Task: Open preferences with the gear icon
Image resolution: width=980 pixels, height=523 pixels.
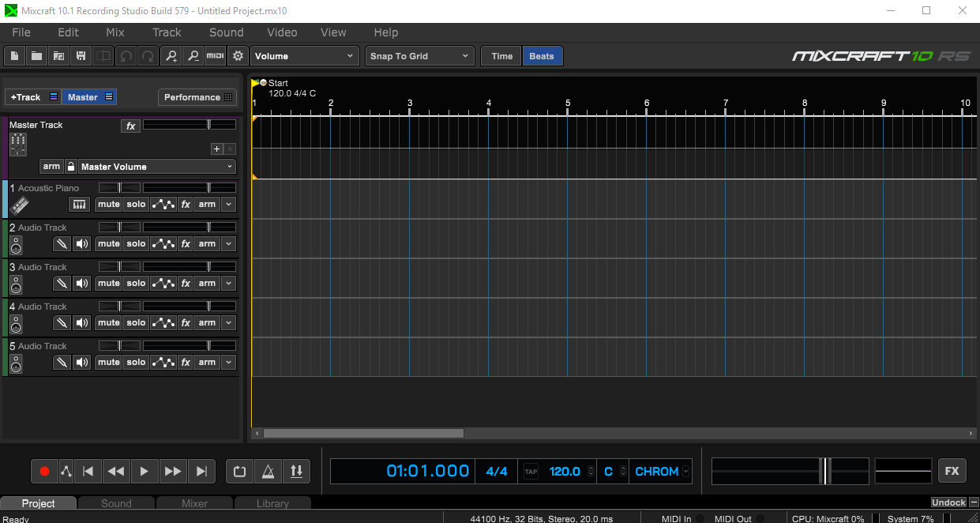Action: coord(237,56)
